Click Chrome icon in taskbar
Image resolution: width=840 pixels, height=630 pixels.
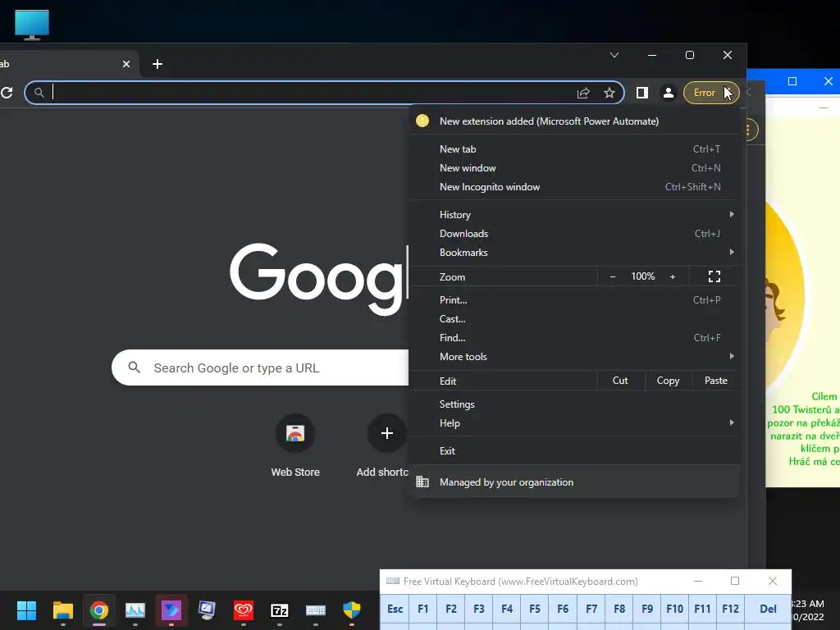click(x=99, y=610)
